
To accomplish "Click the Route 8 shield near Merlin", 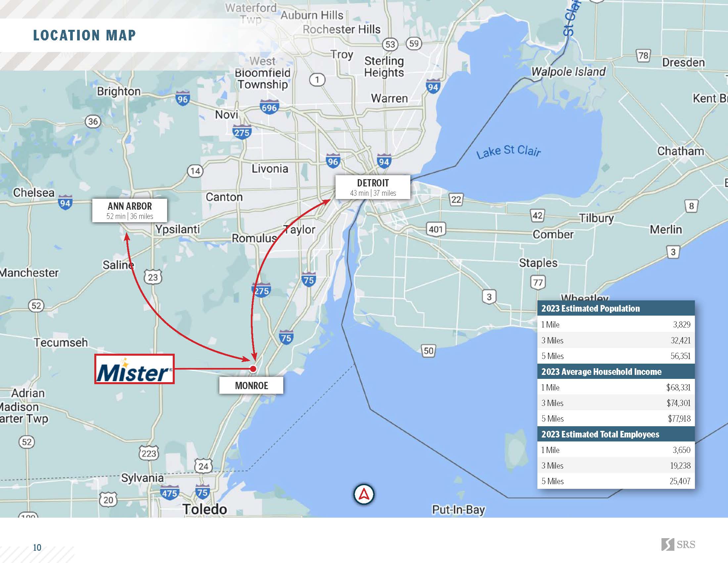I will pyautogui.click(x=691, y=206).
